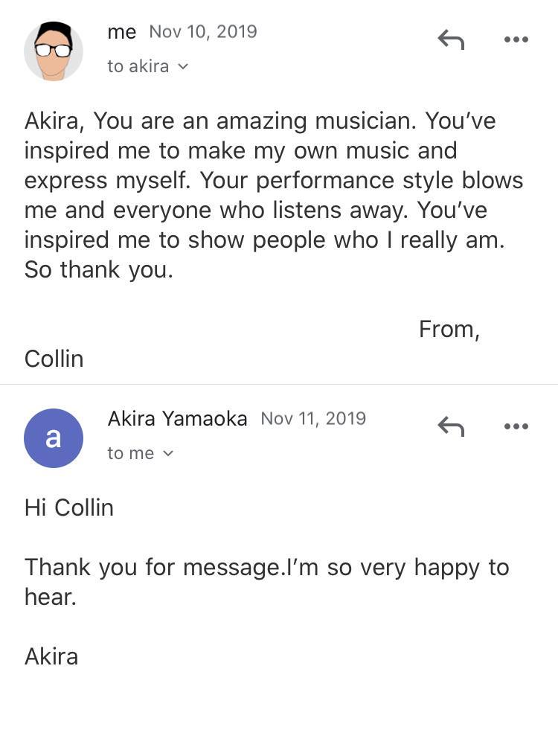Image resolution: width=558 pixels, height=756 pixels.
Task: Tap the 'Hi Collin' greeting
Action: pyautogui.click(x=69, y=507)
